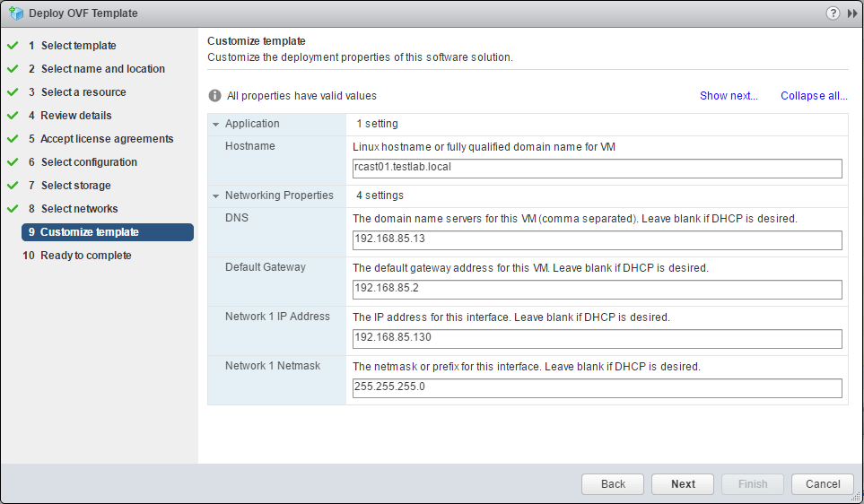Click the green checkmark beside Review details

click(x=13, y=116)
